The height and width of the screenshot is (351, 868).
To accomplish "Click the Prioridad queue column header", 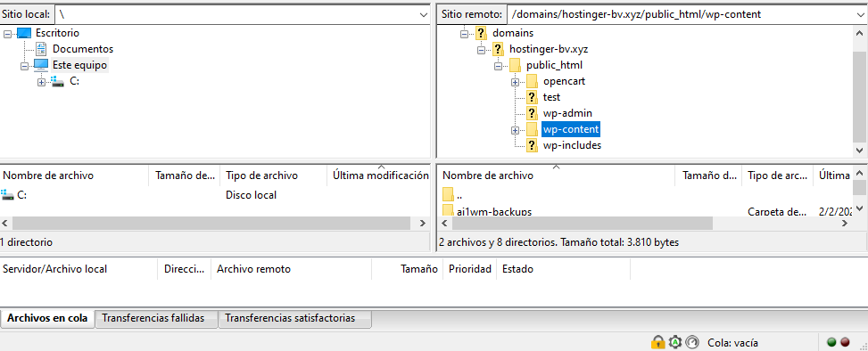I will [470, 269].
